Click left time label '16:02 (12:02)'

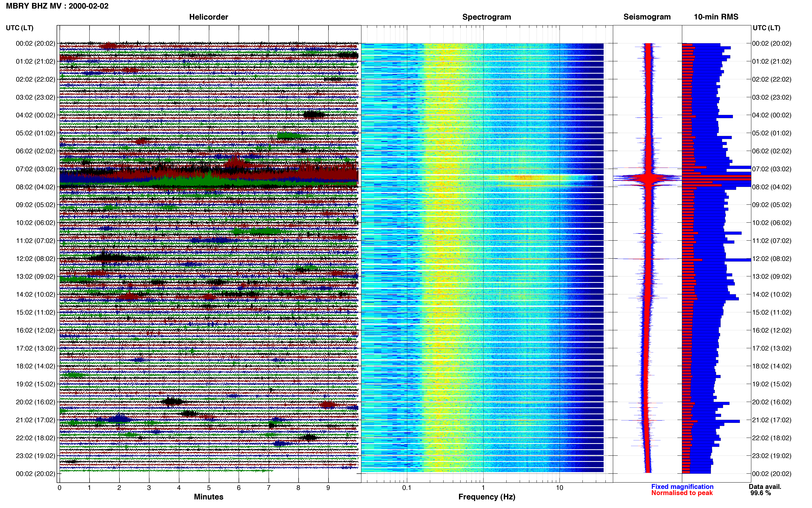(35, 330)
